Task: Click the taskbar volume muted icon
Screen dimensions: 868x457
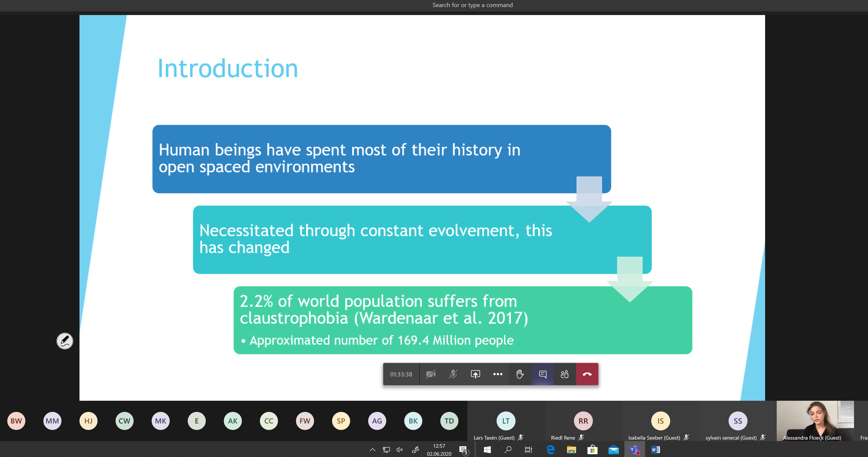Action: [400, 450]
